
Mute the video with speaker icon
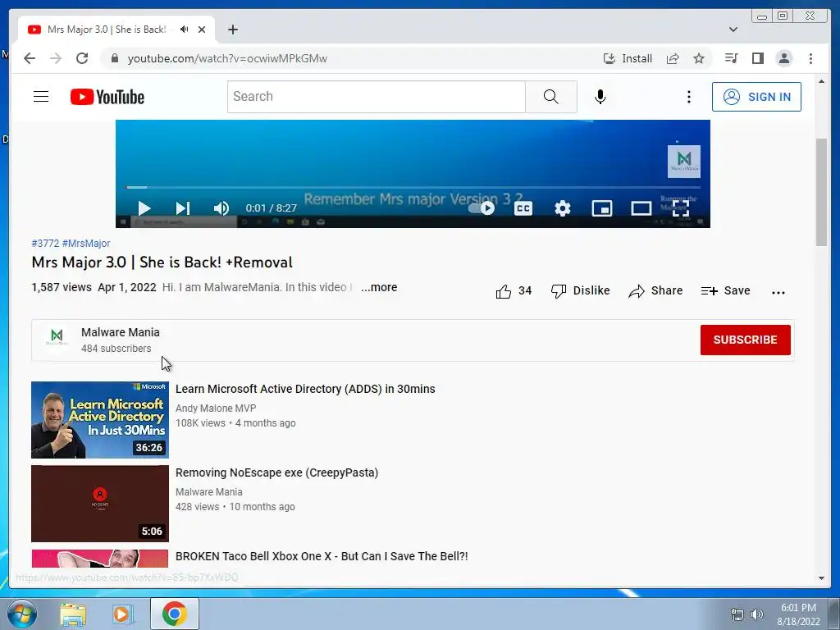pos(221,208)
